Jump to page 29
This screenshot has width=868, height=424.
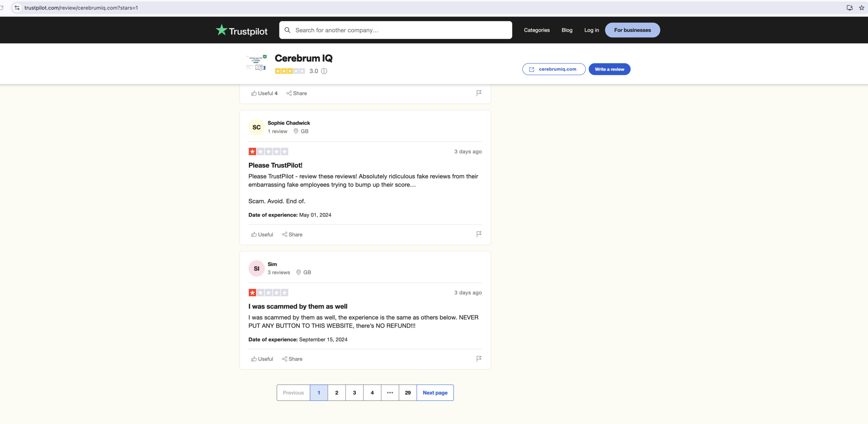coord(408,392)
